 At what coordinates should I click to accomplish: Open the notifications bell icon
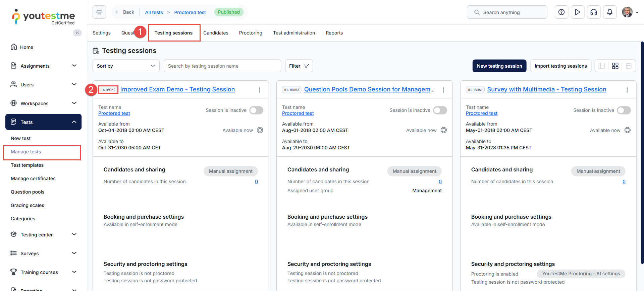[x=609, y=12]
